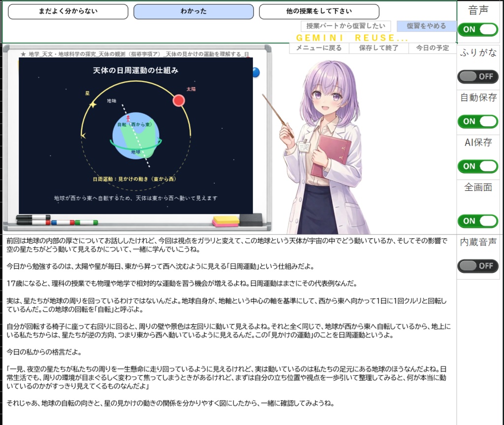The image size is (504, 425).
Task: Click the 地軸 label in diagram
Action: [x=112, y=101]
